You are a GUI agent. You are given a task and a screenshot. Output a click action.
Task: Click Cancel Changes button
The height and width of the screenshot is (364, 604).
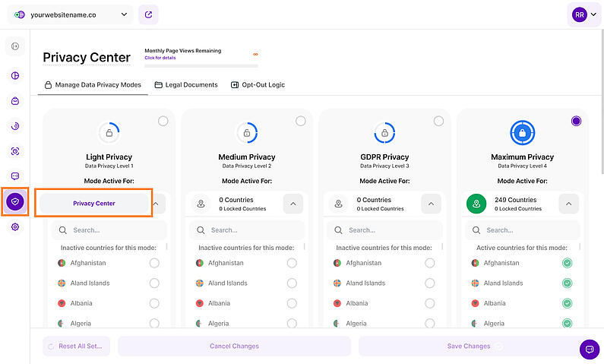234,347
